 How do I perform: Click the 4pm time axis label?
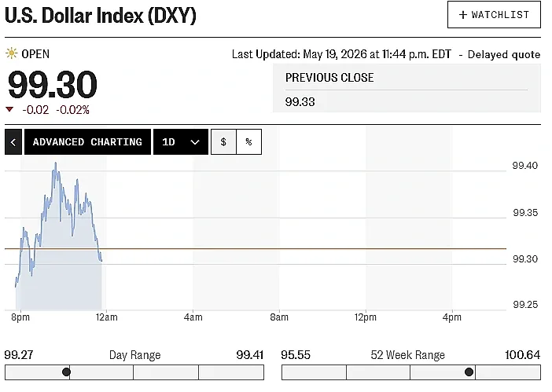tap(452, 317)
